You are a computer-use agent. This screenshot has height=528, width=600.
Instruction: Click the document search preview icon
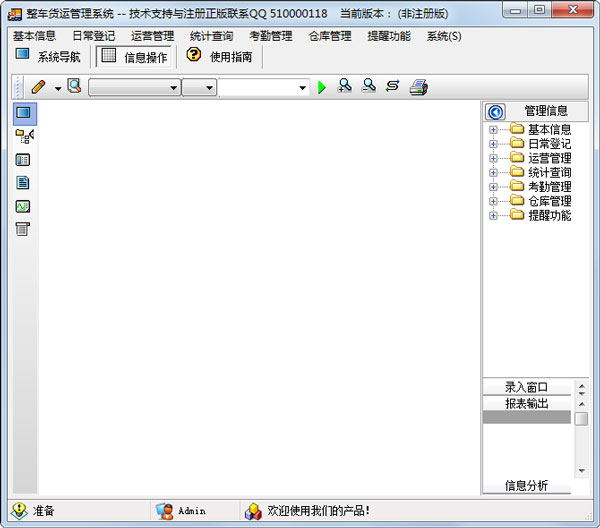point(74,86)
